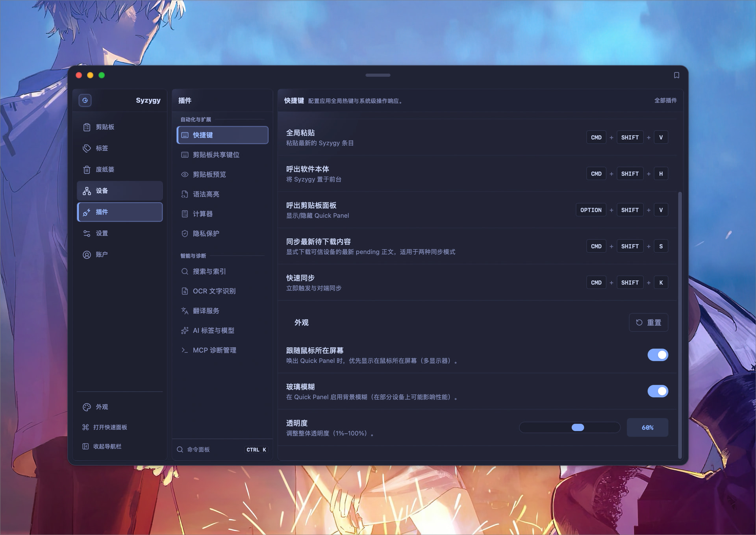This screenshot has width=756, height=535.
Task: Click the 重置 reset button
Action: point(649,322)
